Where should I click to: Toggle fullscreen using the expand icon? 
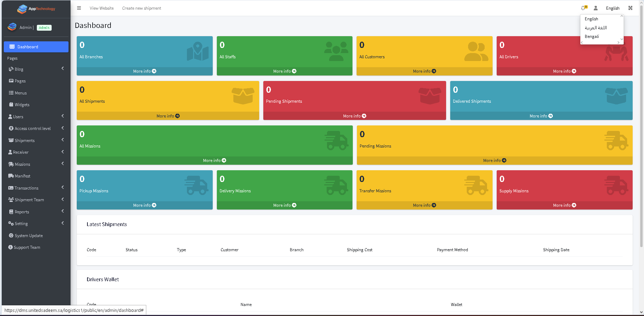pos(630,8)
